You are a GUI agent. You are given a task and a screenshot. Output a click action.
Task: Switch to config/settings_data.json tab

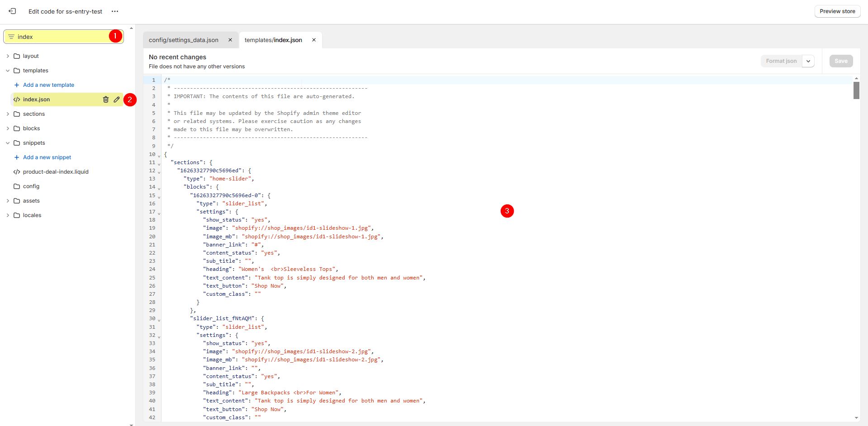(184, 40)
